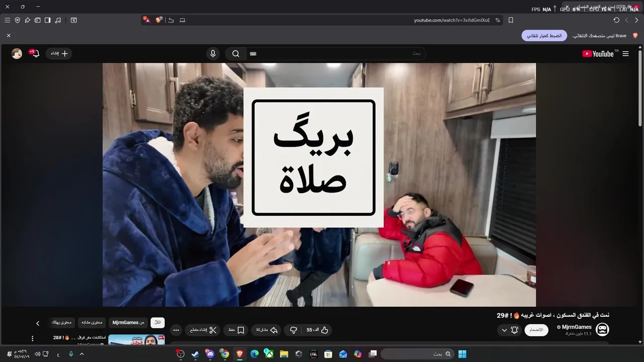Click the share arrow in the address bar

pyautogui.click(x=171, y=20)
